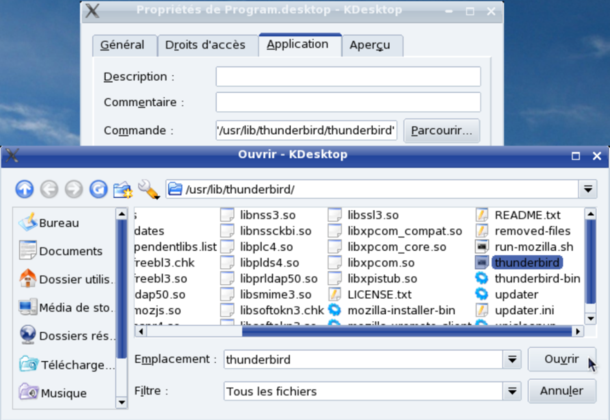Viewport: 610px width, 420px height.
Task: Select the thunderbird-bin file
Action: [x=536, y=278]
